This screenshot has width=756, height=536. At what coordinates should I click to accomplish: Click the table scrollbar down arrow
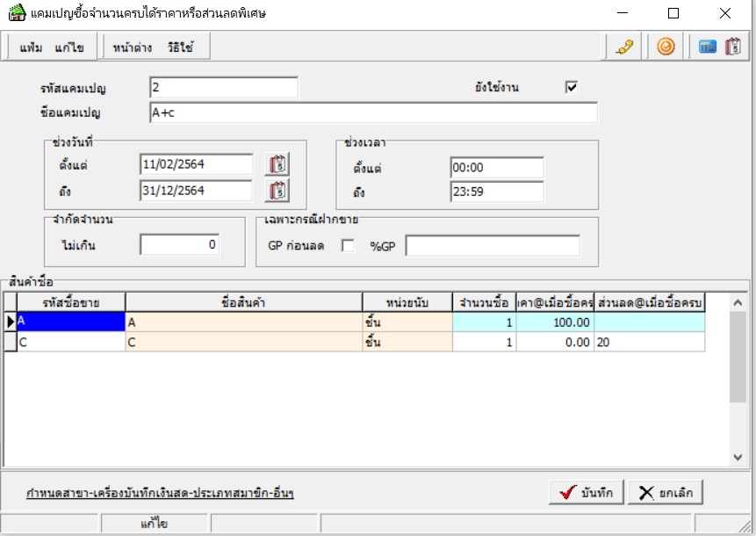(738, 457)
